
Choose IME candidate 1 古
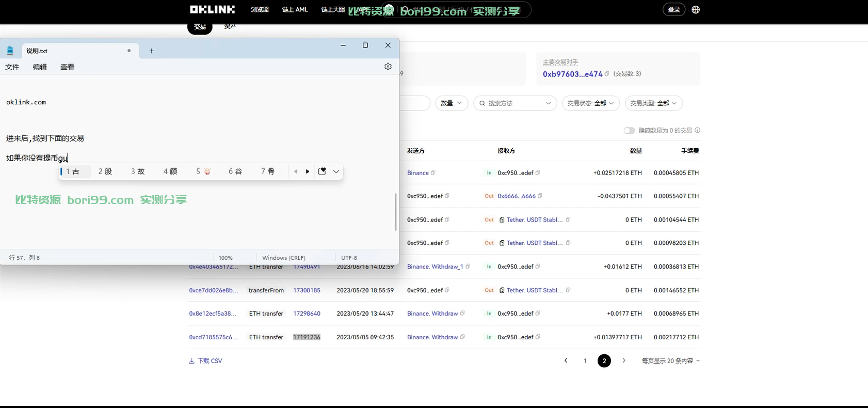pyautogui.click(x=75, y=171)
